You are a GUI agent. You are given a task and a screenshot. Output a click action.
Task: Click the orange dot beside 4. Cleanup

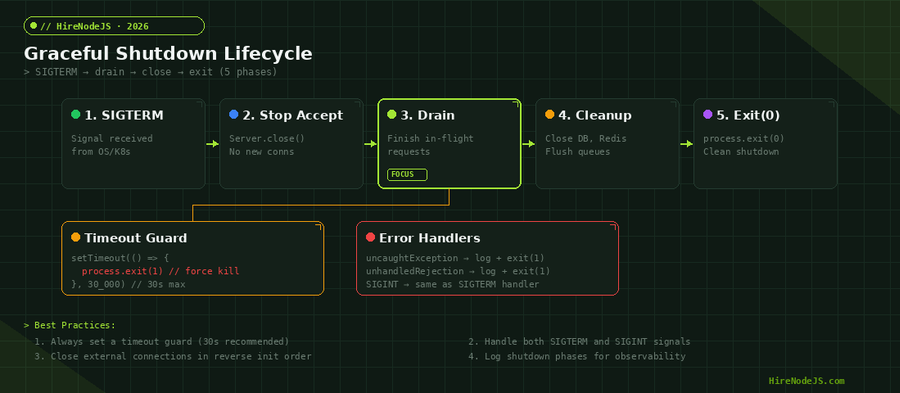(550, 115)
